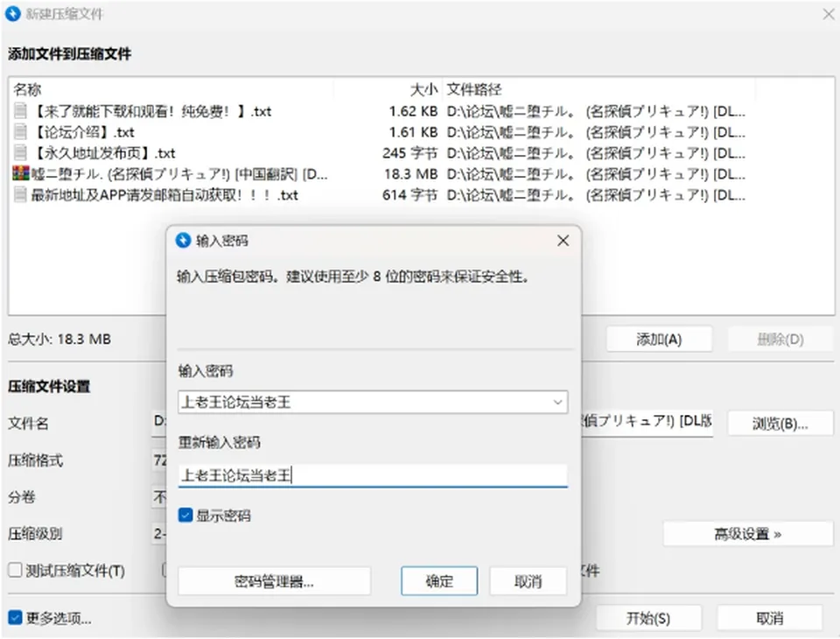Image resolution: width=840 pixels, height=639 pixels.
Task: Click the 245 字节 size cell
Action: (x=409, y=153)
